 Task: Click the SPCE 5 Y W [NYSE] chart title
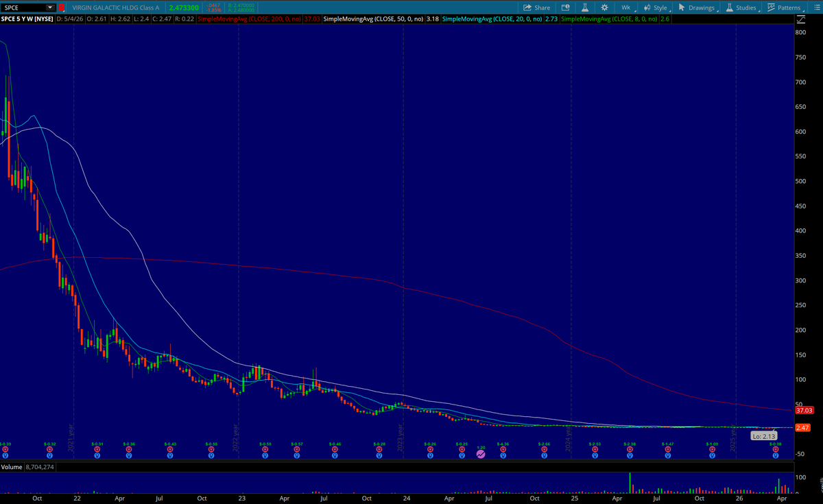point(27,19)
